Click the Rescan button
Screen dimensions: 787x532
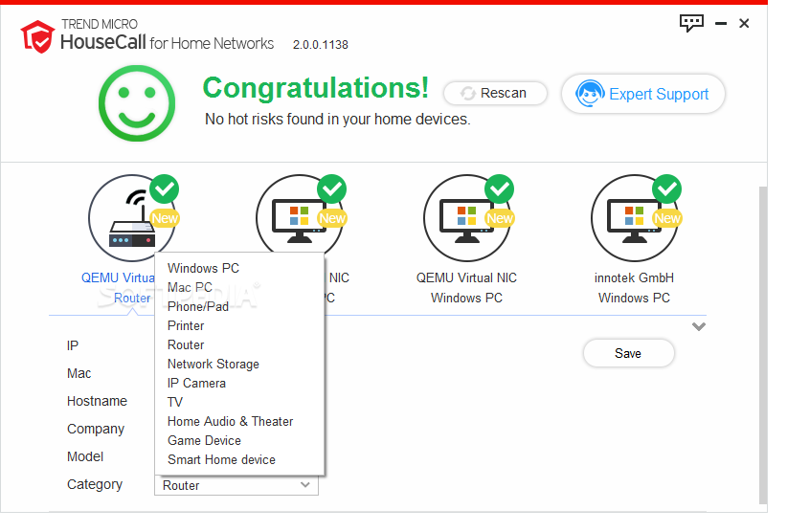pos(495,93)
